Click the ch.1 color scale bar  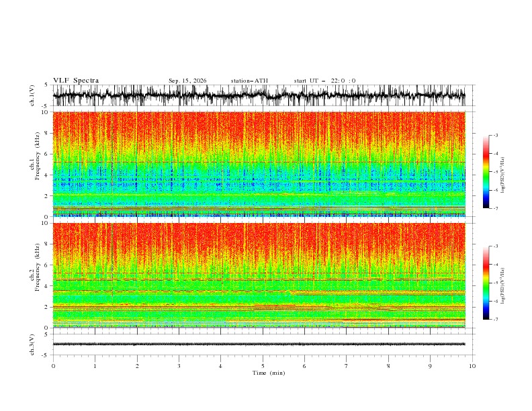[x=486, y=171]
